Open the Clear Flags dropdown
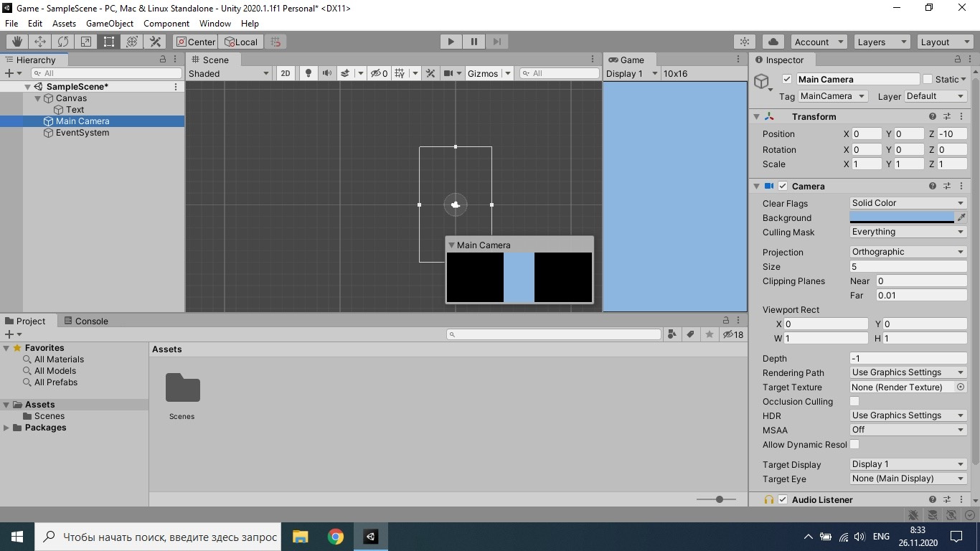980x551 pixels. coord(908,203)
